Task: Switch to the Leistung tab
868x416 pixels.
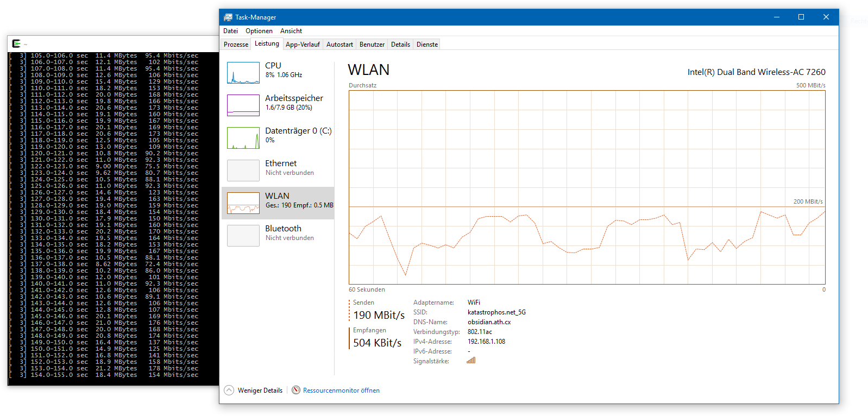Action: coord(267,43)
